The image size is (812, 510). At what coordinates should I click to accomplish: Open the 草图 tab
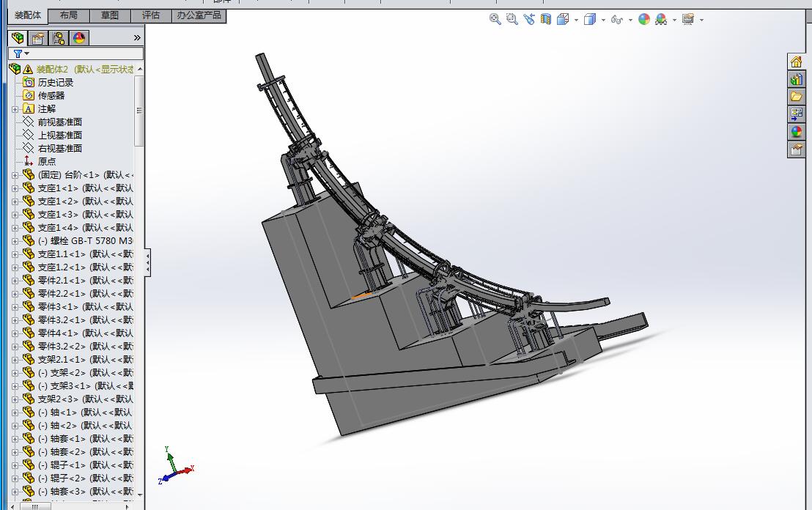[110, 15]
